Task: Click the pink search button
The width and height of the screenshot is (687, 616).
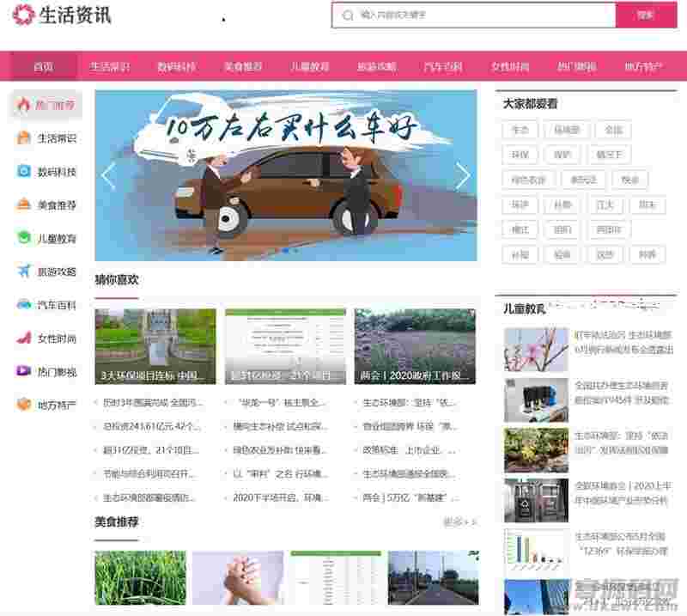Action: tap(647, 15)
